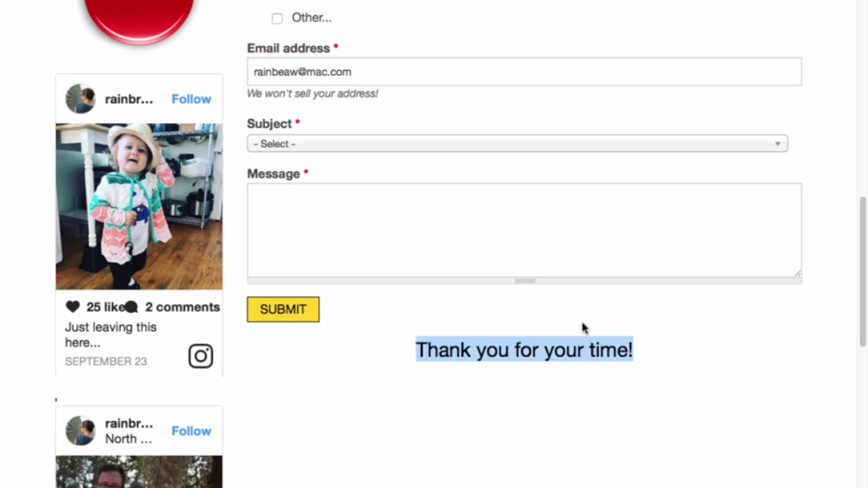Follow the second rainbr North account

pos(191,431)
